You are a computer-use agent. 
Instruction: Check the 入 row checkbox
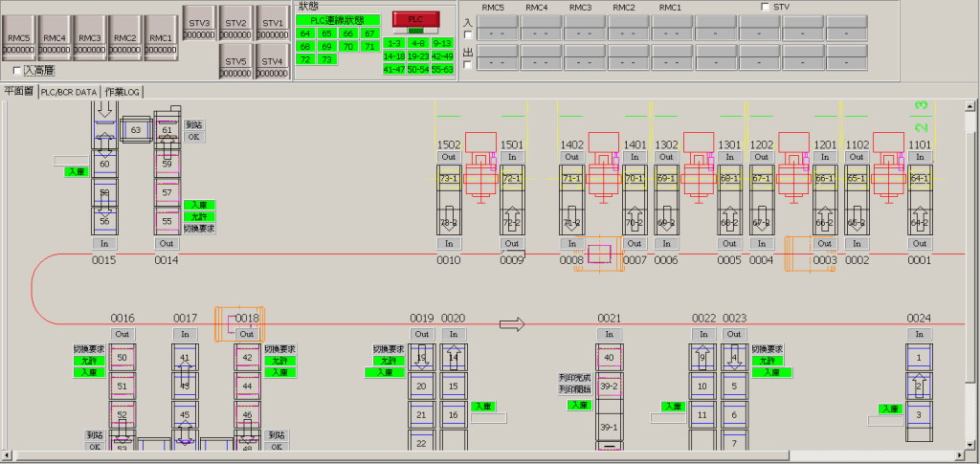pos(468,34)
